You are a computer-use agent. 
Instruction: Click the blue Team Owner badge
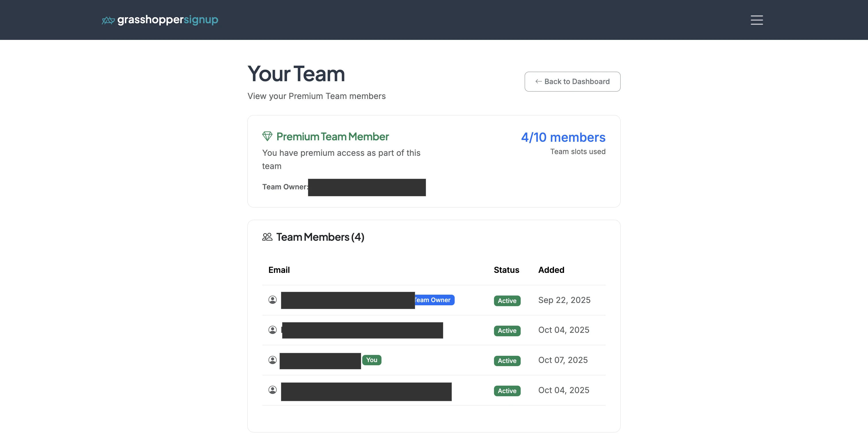pyautogui.click(x=434, y=300)
